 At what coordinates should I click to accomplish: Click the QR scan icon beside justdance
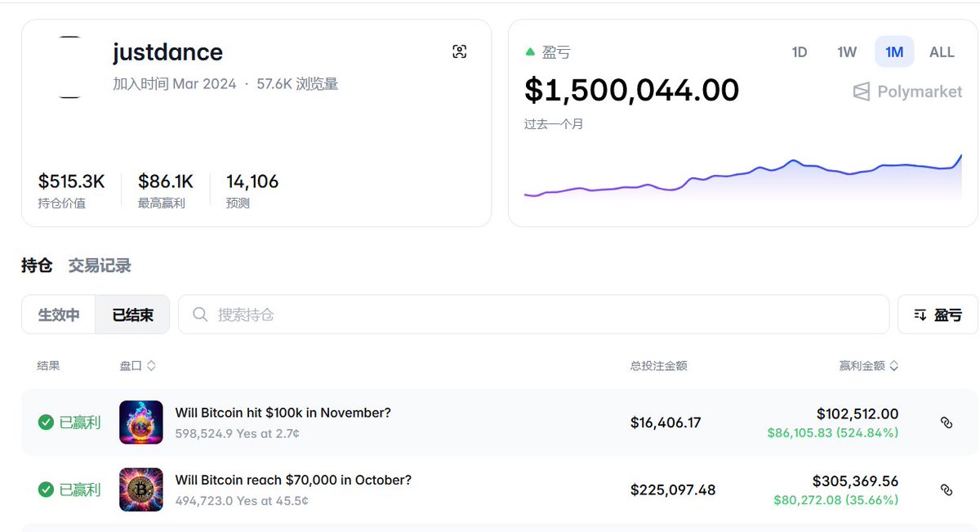click(x=460, y=52)
